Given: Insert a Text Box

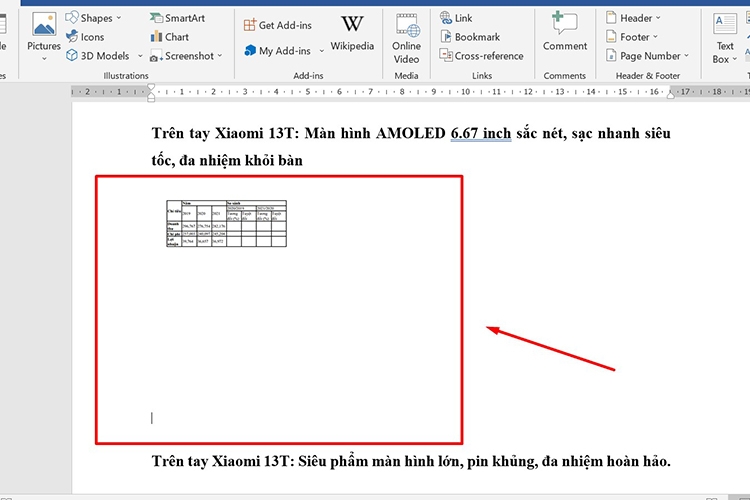Looking at the screenshot, I should [x=725, y=38].
